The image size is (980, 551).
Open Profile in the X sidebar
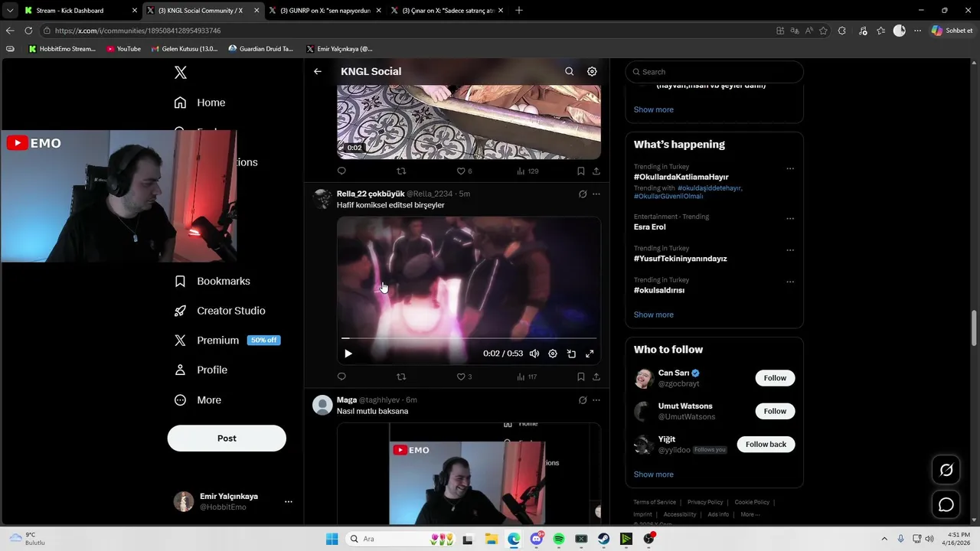pos(201,370)
